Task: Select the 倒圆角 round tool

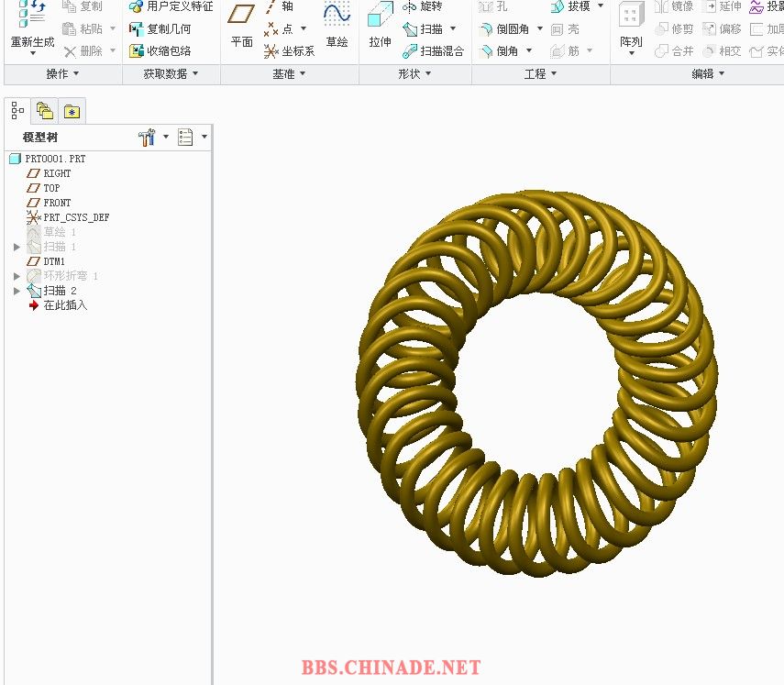Action: coord(504,29)
